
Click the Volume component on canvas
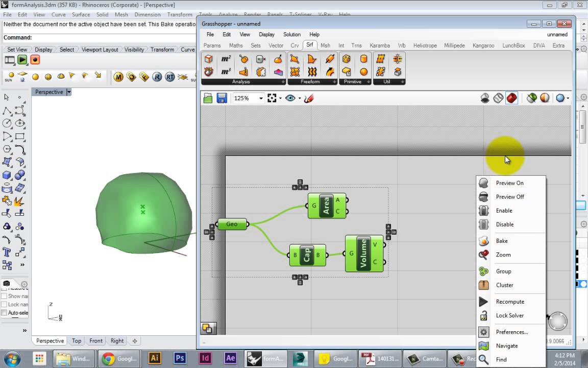pos(364,254)
